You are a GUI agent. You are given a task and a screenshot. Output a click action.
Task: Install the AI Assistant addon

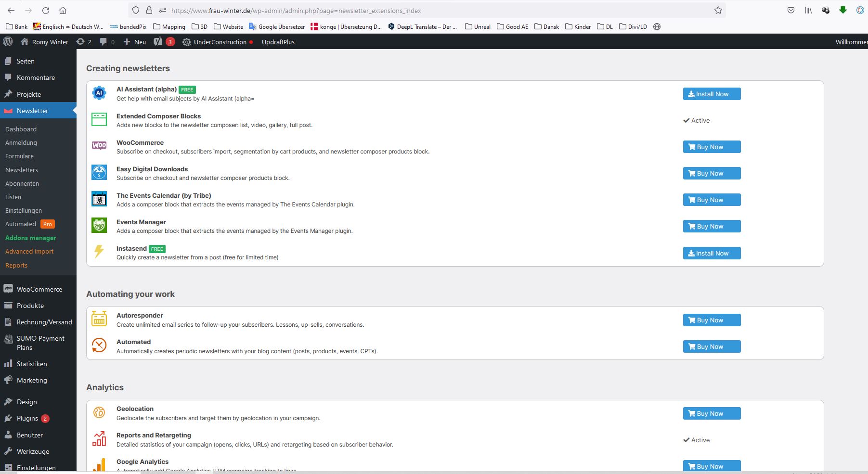pos(712,94)
